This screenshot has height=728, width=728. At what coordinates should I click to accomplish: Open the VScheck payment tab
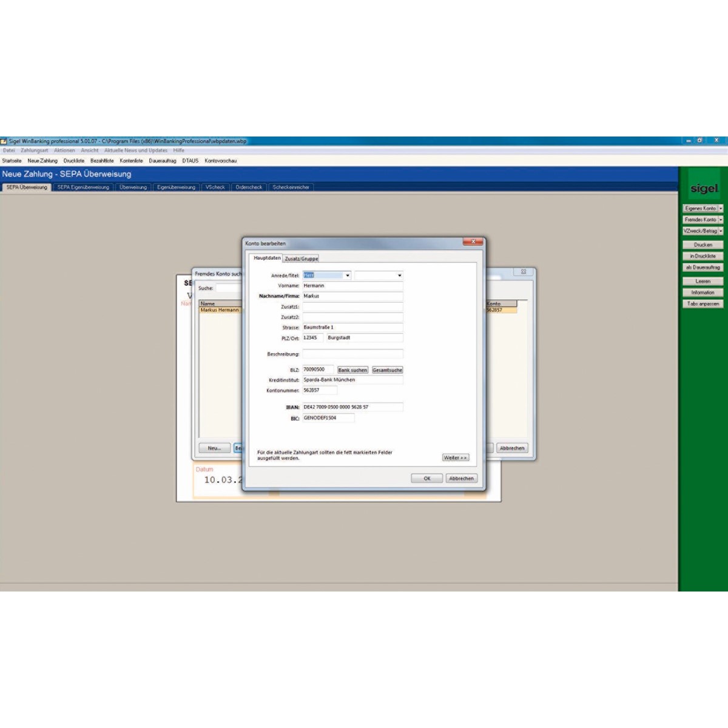click(x=215, y=187)
